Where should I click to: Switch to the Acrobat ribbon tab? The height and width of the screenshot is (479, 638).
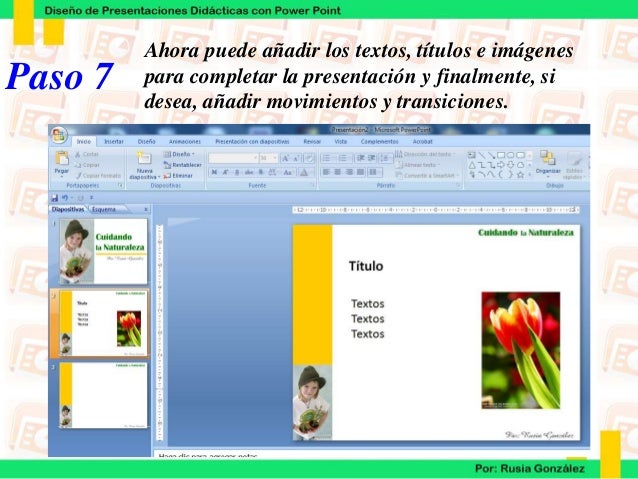(x=422, y=142)
